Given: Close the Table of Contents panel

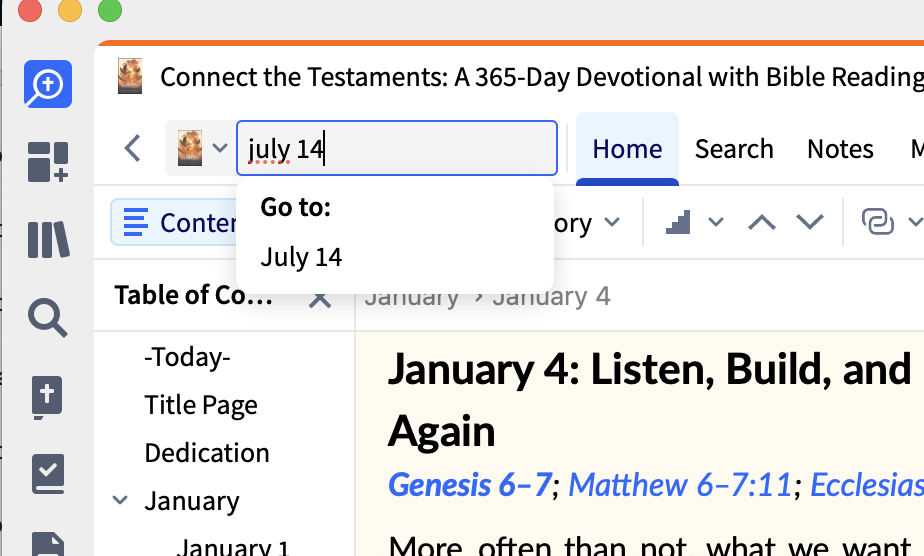Looking at the screenshot, I should click(320, 299).
